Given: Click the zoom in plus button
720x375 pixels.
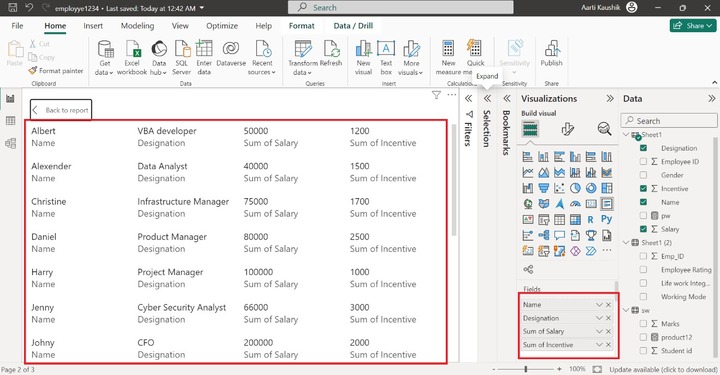Looking at the screenshot, I should coord(559,369).
